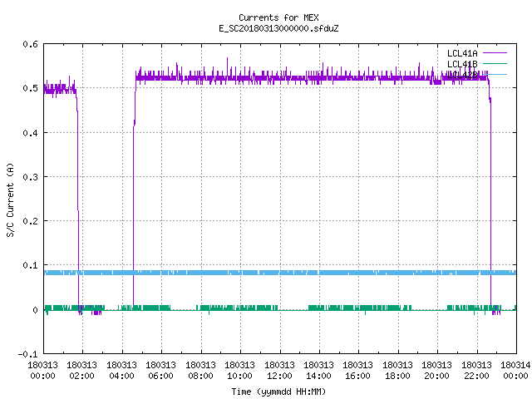This screenshot has height=399, width=532.
Task: Click the purple LCL41A legend line sample
Action: click(x=495, y=53)
